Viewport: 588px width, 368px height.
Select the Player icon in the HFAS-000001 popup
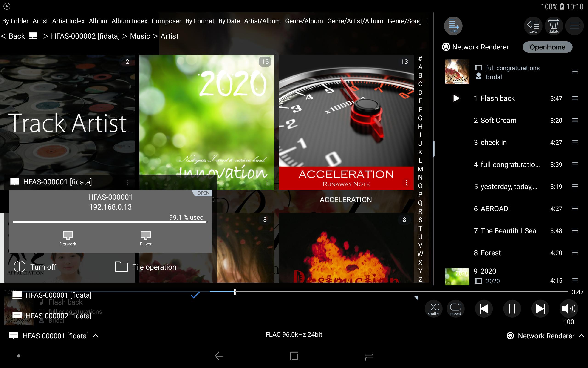pyautogui.click(x=146, y=239)
